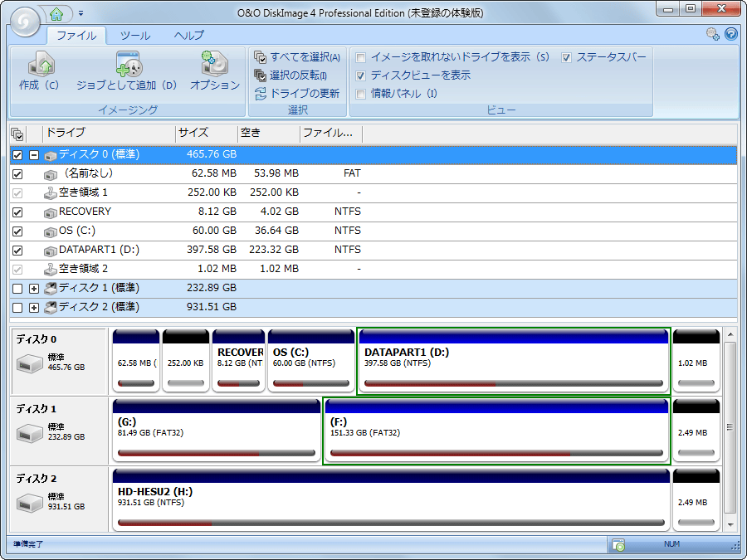Click the blue help question mark icon
Viewport: 747px width, 560px height.
point(730,34)
